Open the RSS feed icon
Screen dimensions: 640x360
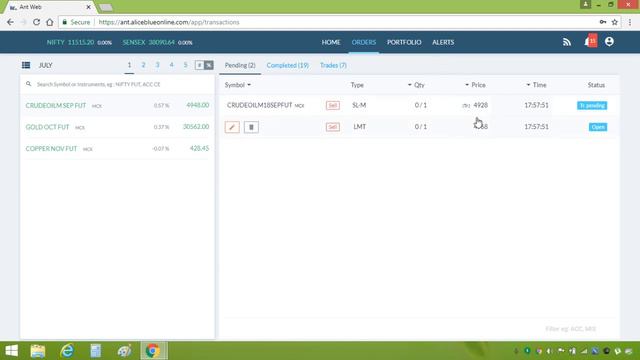pos(567,42)
